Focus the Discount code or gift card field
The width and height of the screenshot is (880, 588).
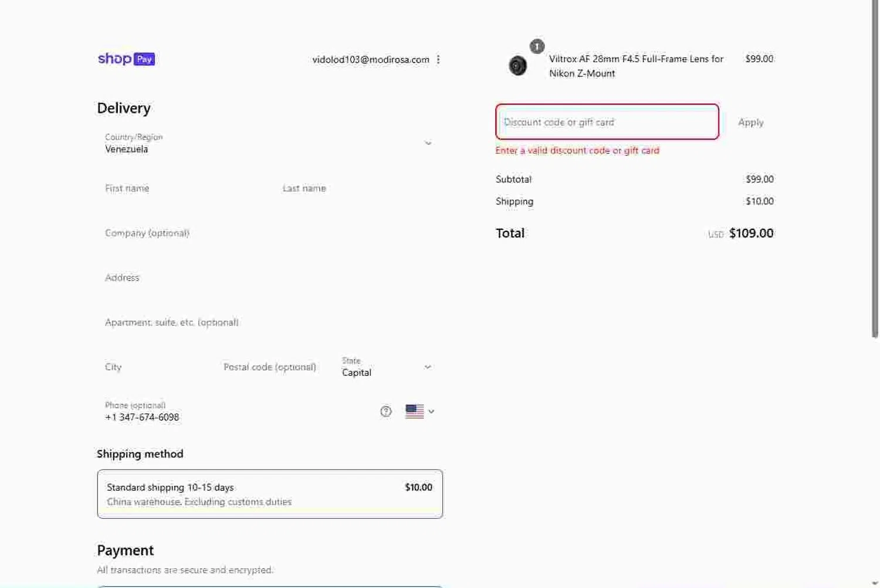point(607,122)
